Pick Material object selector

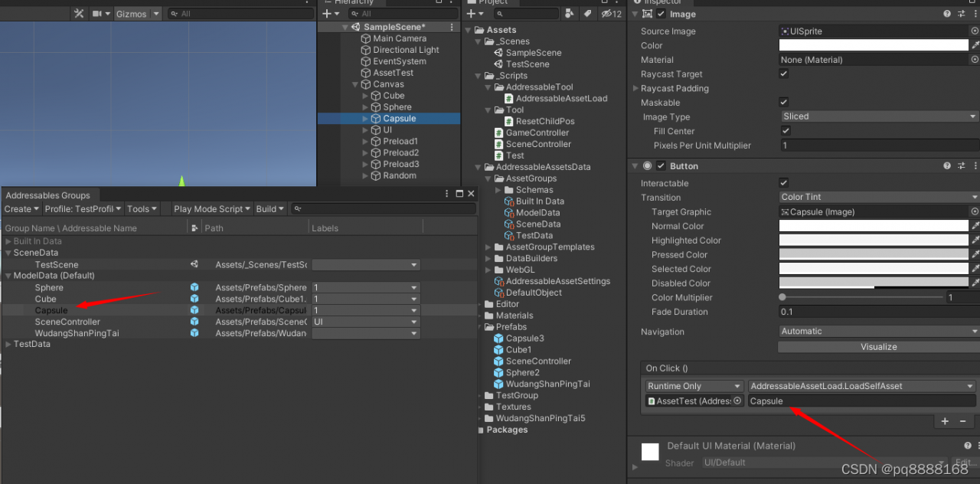(975, 60)
